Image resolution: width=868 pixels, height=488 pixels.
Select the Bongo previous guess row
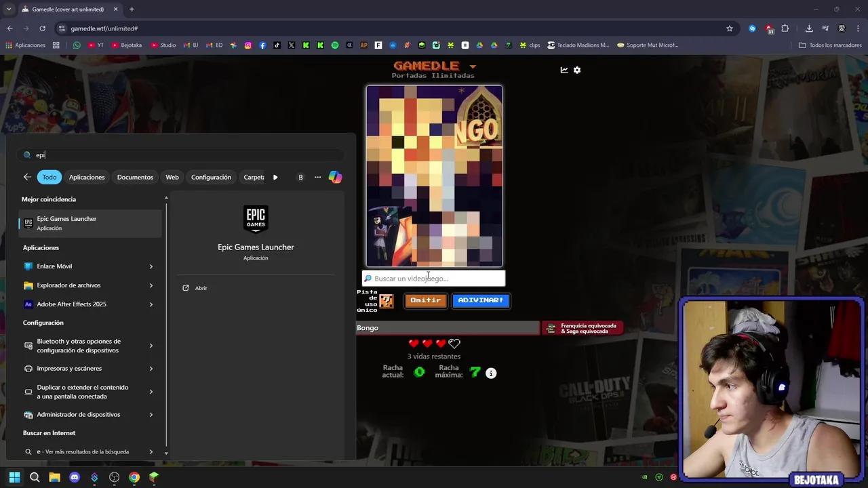448,328
